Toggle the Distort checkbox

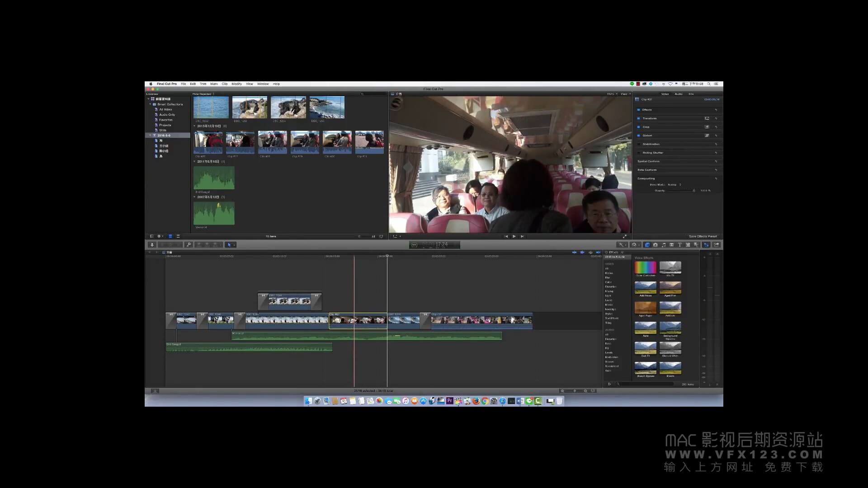638,136
